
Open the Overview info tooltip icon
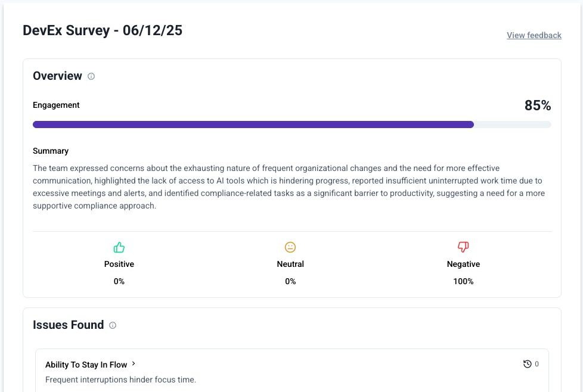tap(91, 76)
